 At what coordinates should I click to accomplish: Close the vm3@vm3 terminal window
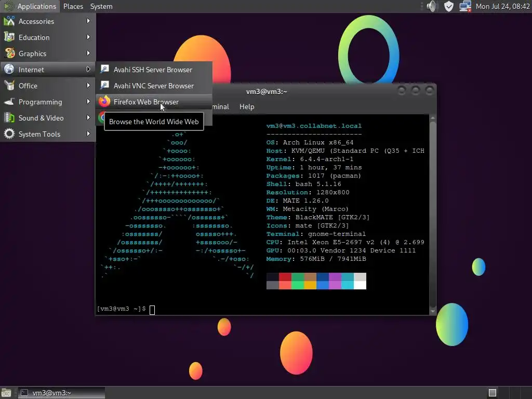click(429, 90)
